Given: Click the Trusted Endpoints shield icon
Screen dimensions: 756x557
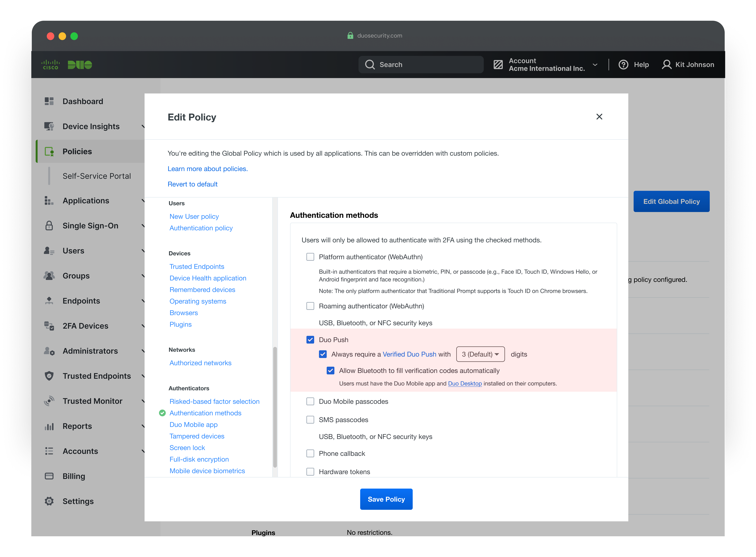Looking at the screenshot, I should tap(49, 376).
